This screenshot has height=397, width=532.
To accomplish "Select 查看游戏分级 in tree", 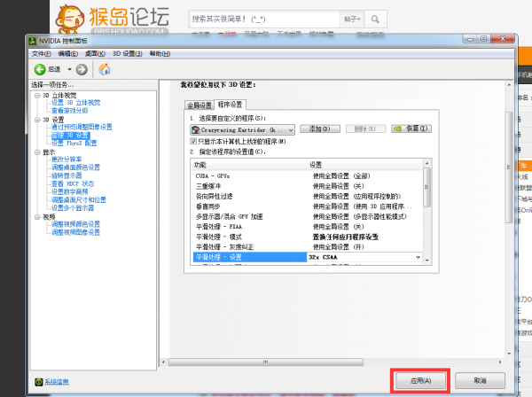I will tap(69, 111).
